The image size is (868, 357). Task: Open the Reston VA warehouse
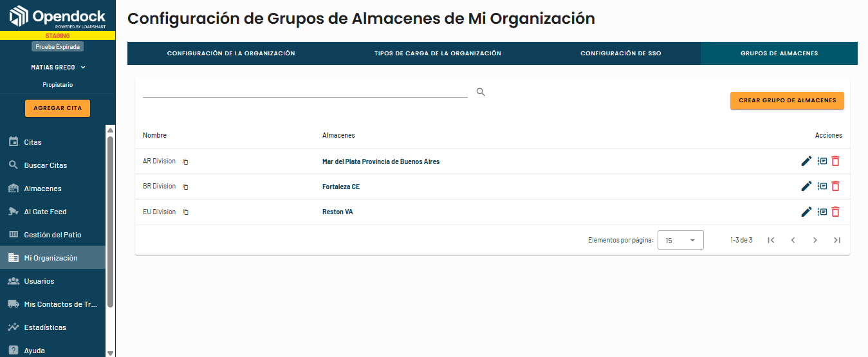338,212
